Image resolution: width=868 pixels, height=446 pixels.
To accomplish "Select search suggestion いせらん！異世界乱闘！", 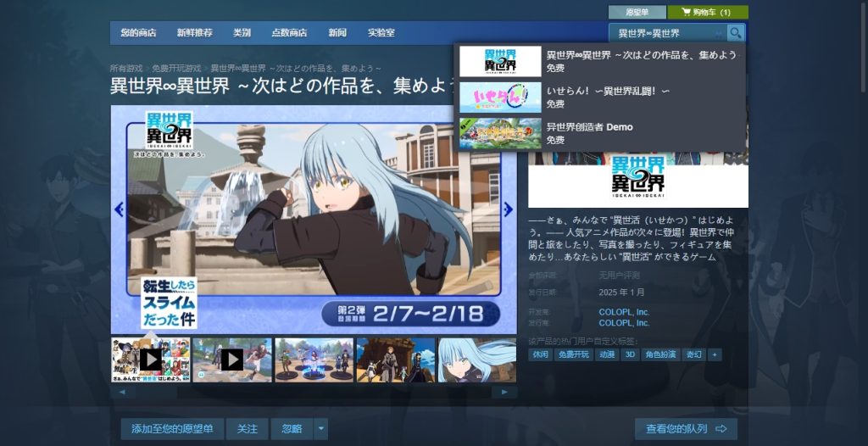I will pos(599,97).
